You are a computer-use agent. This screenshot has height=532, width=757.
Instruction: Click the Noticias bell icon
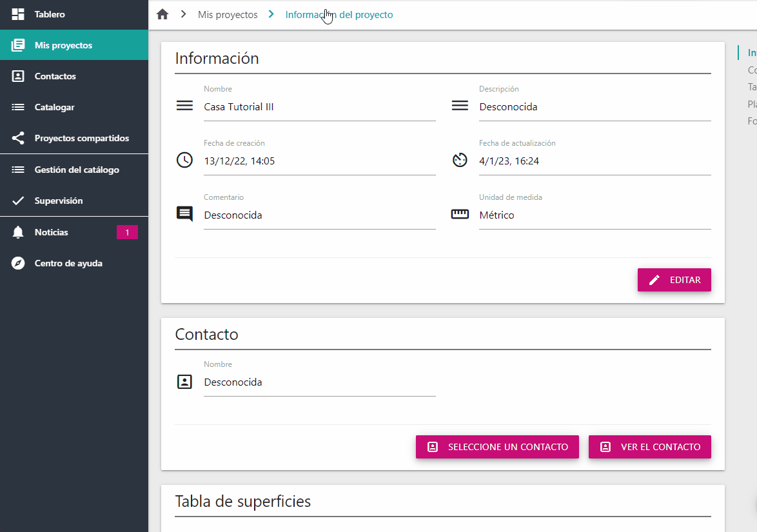18,232
